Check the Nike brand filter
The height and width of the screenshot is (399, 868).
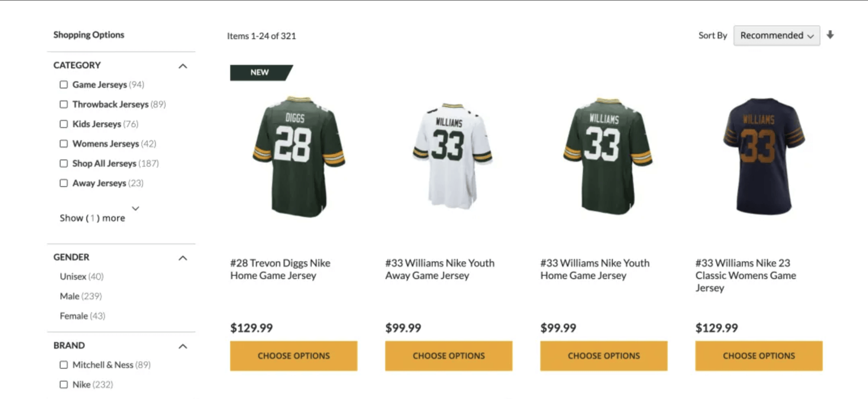64,385
